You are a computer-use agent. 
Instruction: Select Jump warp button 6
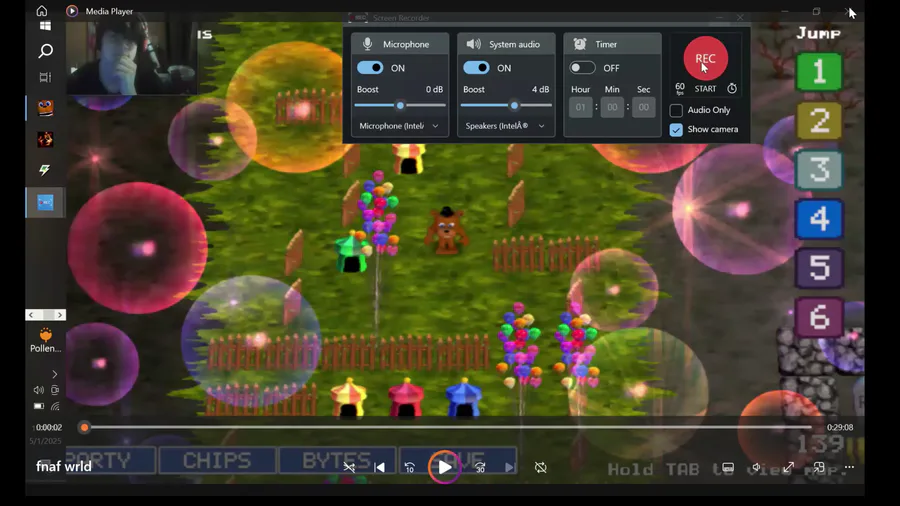819,317
